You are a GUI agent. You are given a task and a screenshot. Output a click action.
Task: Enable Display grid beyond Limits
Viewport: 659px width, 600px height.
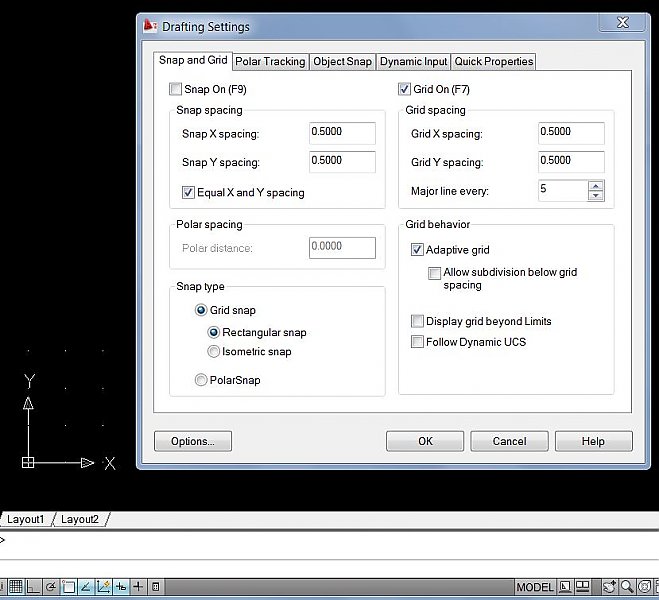(x=417, y=321)
